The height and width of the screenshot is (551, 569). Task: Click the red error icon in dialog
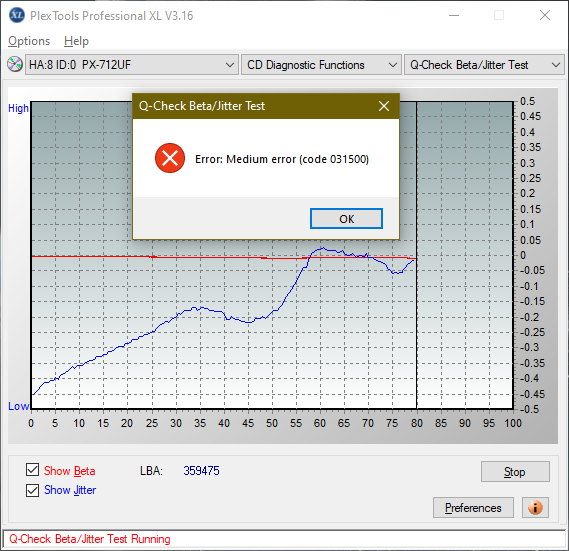(x=170, y=158)
